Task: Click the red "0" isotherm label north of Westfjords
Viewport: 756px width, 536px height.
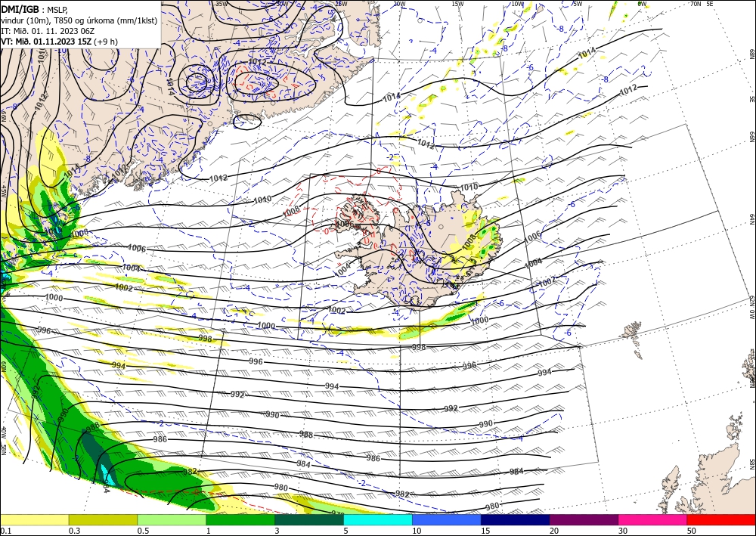Action: point(379,171)
